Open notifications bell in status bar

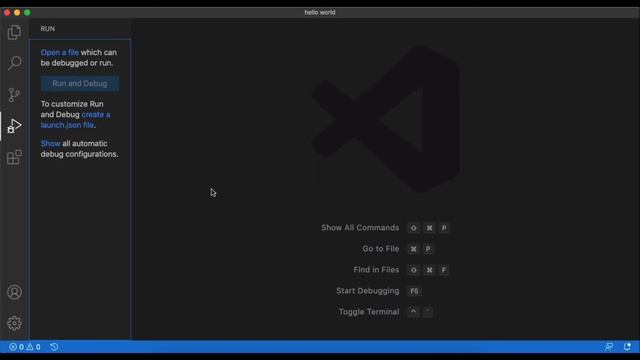pos(627,347)
